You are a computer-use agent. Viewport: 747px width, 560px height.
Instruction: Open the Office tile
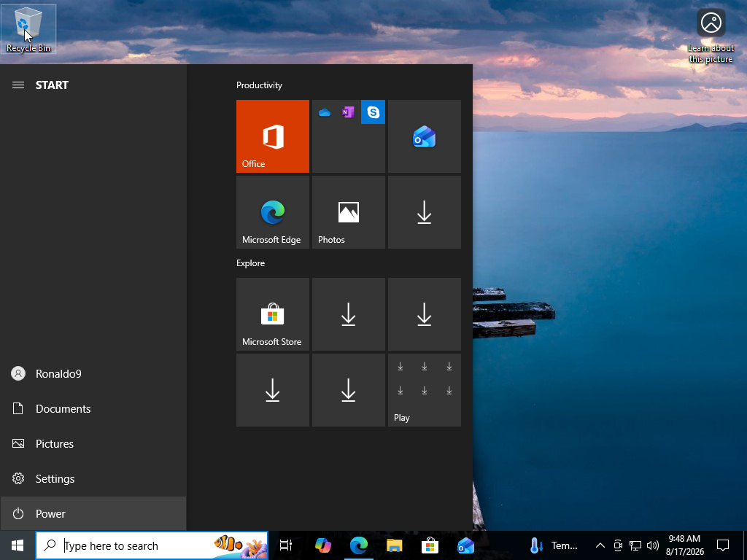(273, 136)
